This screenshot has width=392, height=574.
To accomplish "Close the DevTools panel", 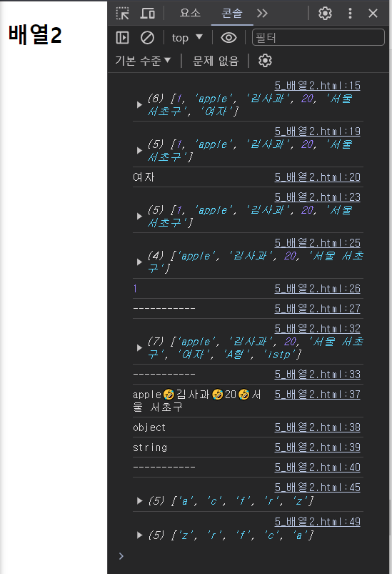I will pyautogui.click(x=373, y=14).
